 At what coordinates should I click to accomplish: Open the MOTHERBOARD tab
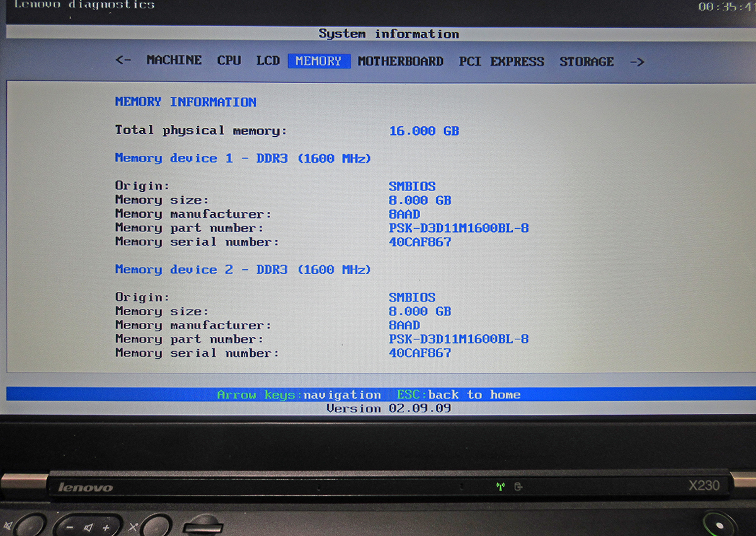coord(401,61)
